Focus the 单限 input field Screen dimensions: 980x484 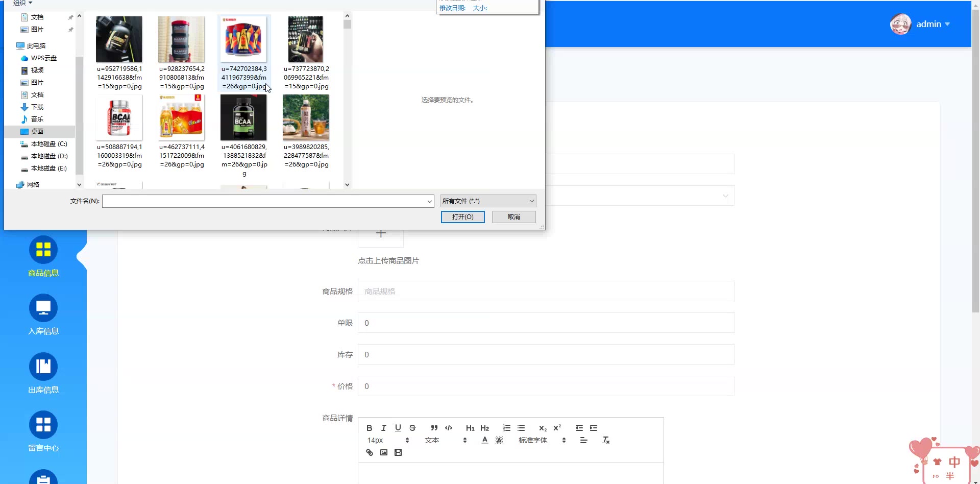[x=546, y=323]
